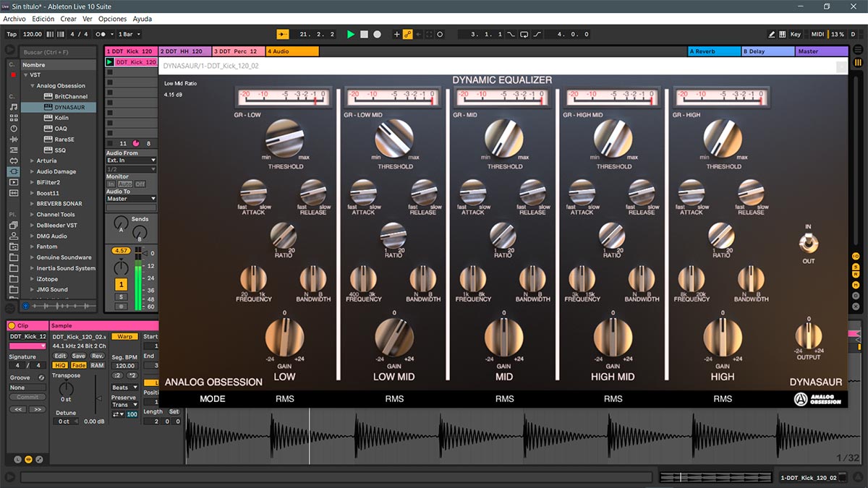
Task: Enable Key map mode switch
Action: (x=796, y=34)
